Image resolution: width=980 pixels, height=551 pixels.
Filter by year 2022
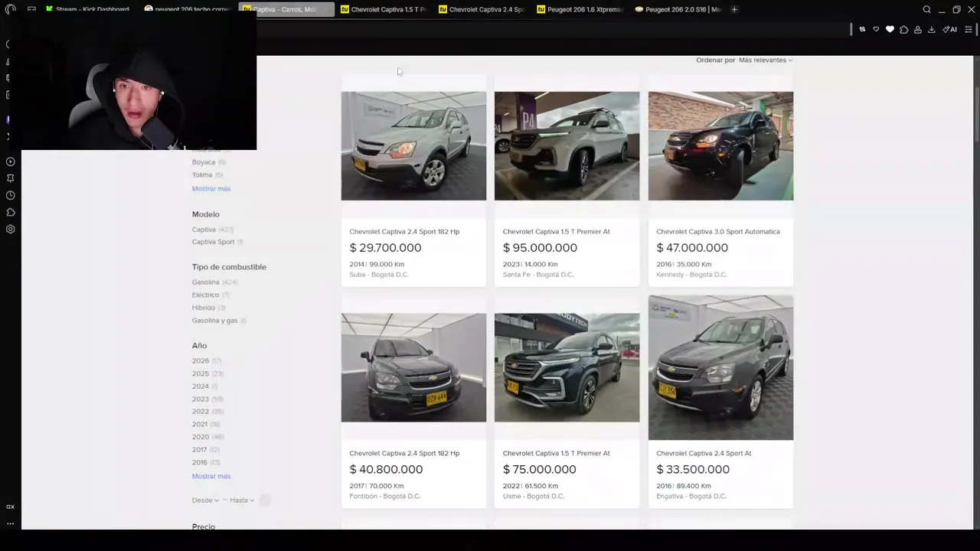(x=207, y=412)
